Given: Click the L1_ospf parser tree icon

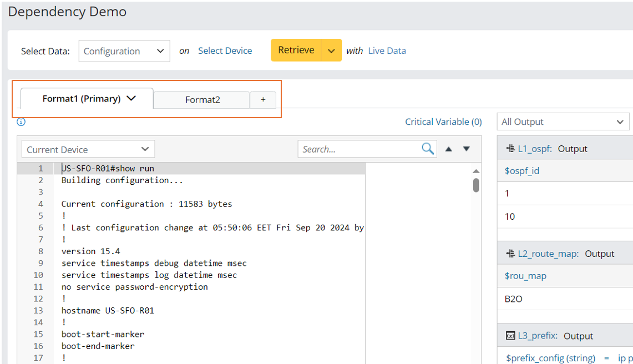Looking at the screenshot, I should [x=510, y=149].
